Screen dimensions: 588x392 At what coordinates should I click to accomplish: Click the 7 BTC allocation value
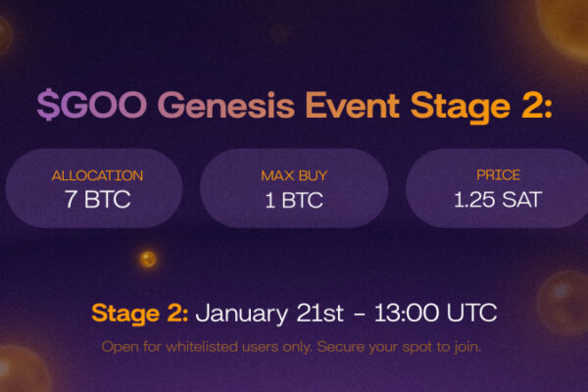[95, 199]
